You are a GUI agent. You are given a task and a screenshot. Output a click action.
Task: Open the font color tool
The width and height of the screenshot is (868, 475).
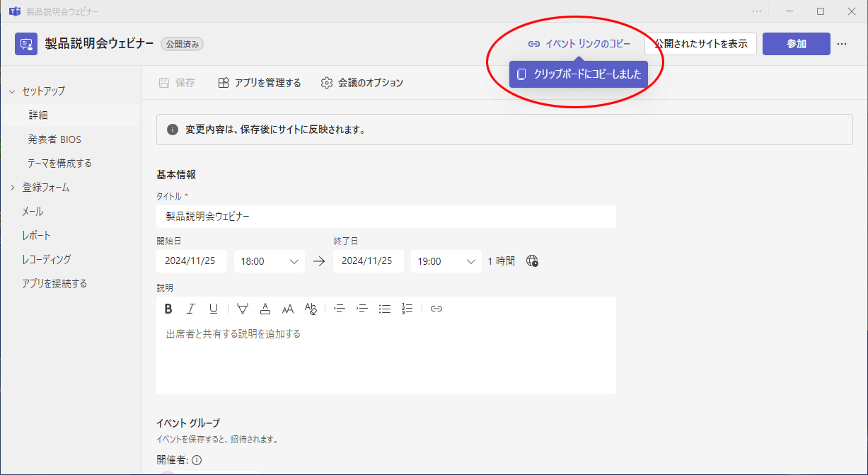pos(265,309)
